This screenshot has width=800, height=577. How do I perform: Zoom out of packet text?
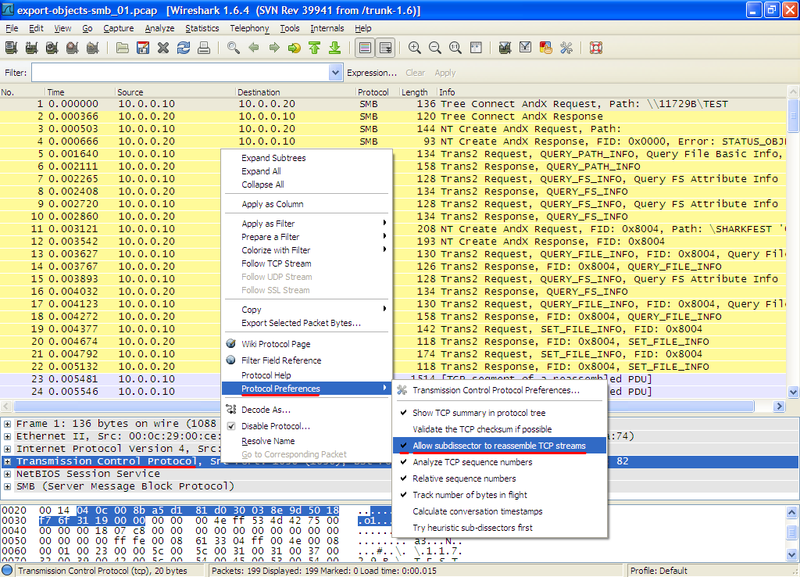(435, 48)
